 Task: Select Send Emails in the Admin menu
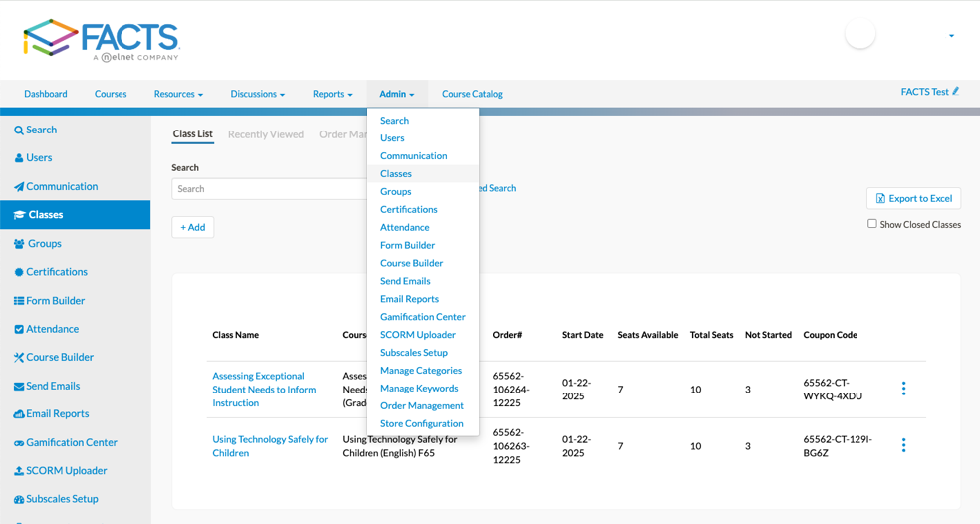405,281
